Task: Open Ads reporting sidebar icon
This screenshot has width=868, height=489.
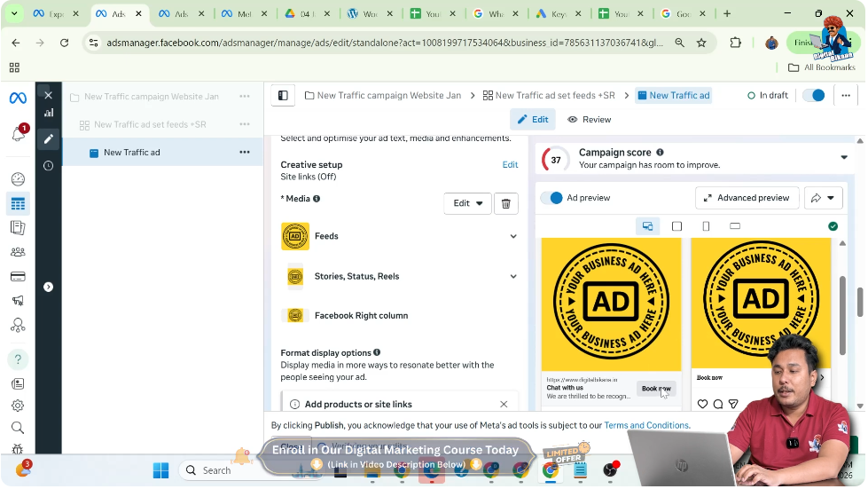Action: tap(18, 227)
